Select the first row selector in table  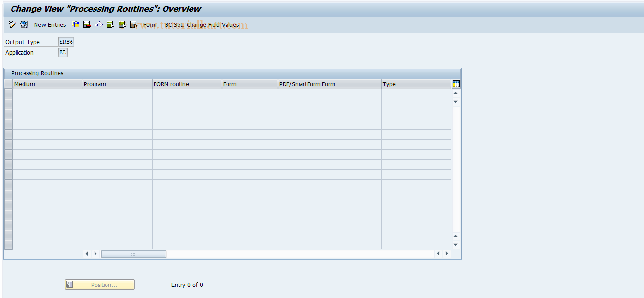(x=9, y=94)
